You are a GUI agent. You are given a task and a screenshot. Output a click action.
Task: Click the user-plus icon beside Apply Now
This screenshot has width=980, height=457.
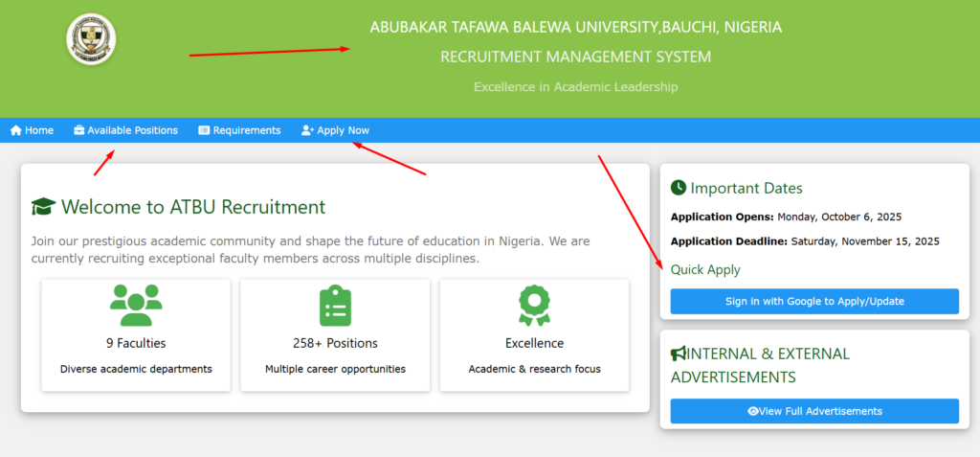point(307,131)
